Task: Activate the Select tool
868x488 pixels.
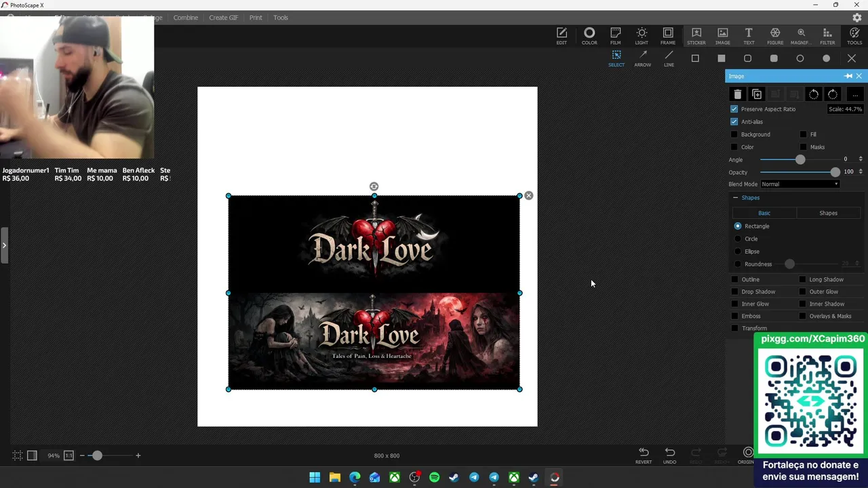Action: [x=616, y=58]
